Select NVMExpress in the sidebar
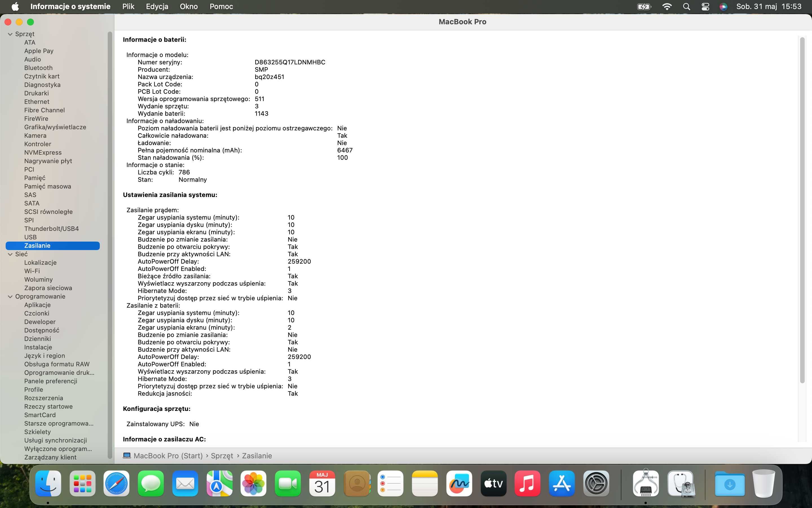This screenshot has height=508, width=812. coord(43,152)
